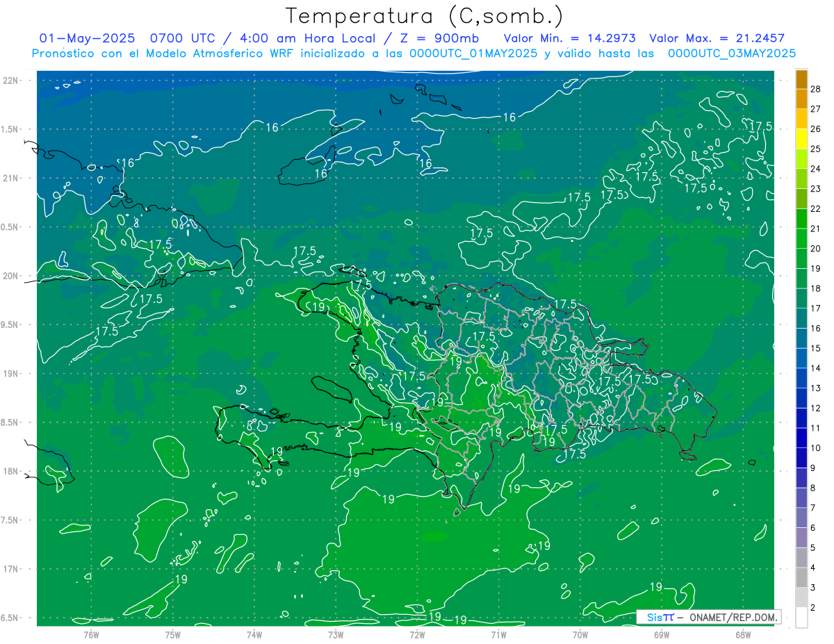
Task: Pick the teal band between 16 and 17
Action: click(801, 318)
